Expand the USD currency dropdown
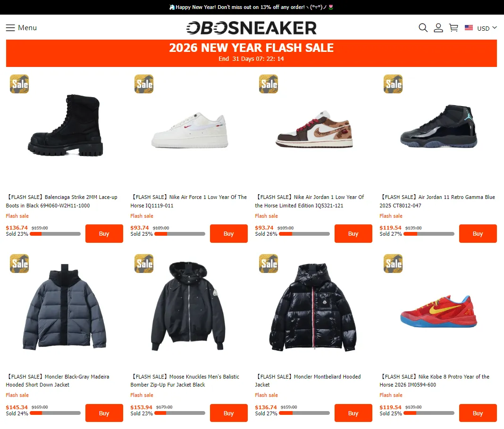504x429 pixels. point(487,28)
